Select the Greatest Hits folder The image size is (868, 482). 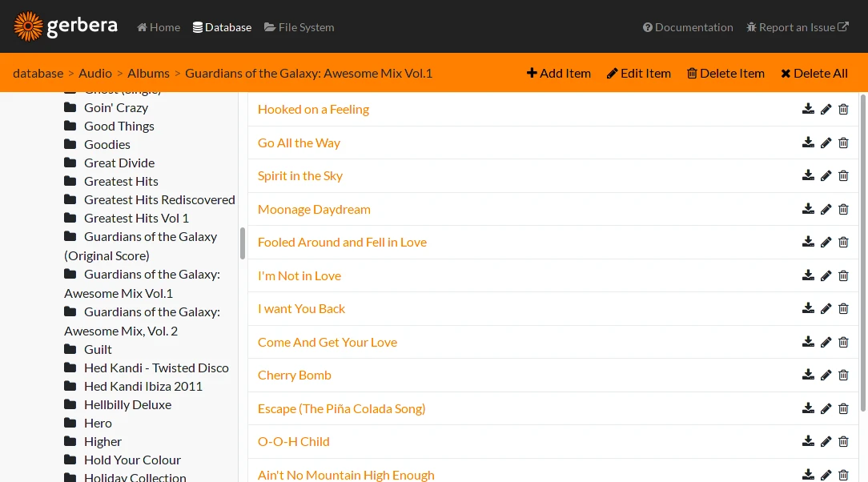pyautogui.click(x=111, y=181)
